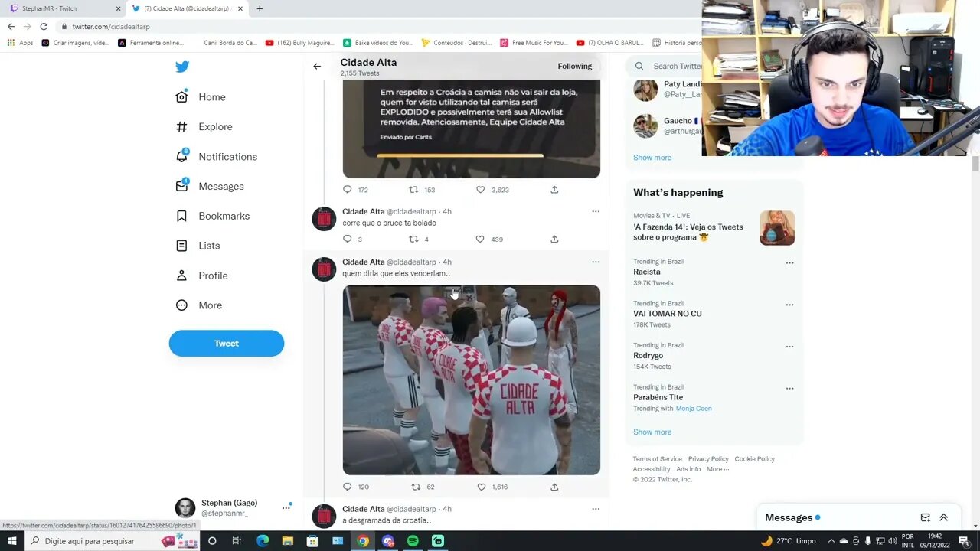Like the tweet with 3,623 likes

pos(481,190)
